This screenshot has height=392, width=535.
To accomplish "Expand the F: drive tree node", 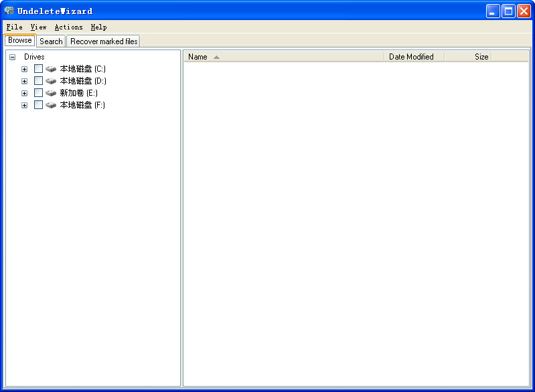I will [x=25, y=105].
